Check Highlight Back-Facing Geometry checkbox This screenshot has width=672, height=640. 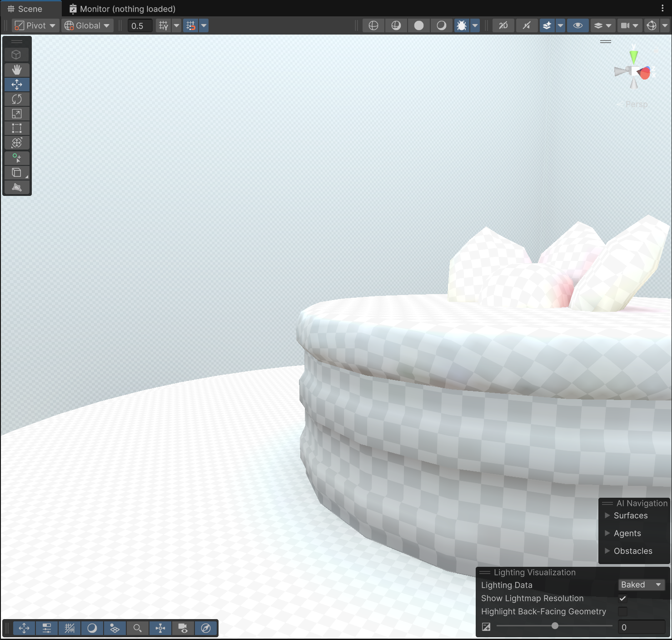coord(623,611)
